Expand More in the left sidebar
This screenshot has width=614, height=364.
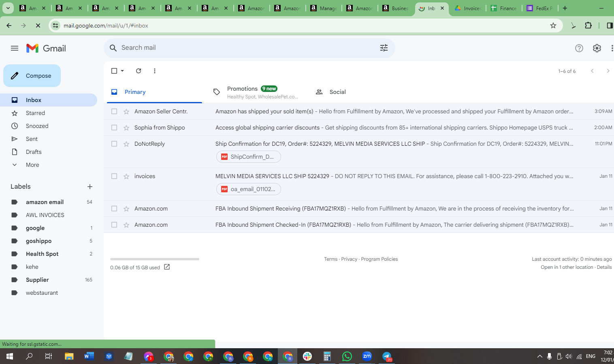[32, 165]
